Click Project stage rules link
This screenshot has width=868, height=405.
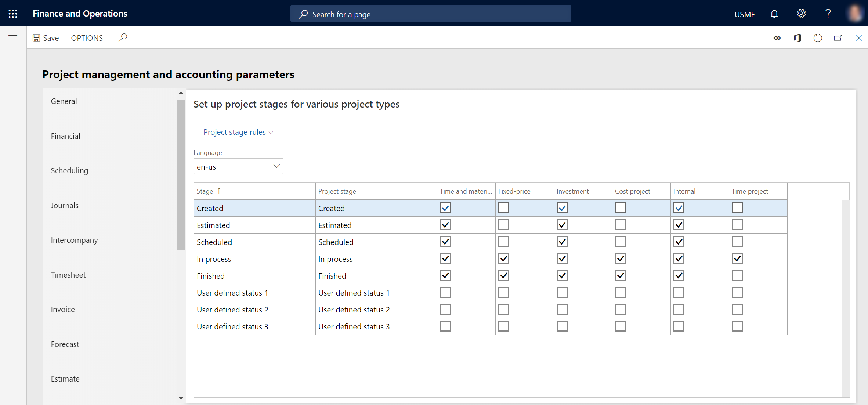pyautogui.click(x=235, y=132)
